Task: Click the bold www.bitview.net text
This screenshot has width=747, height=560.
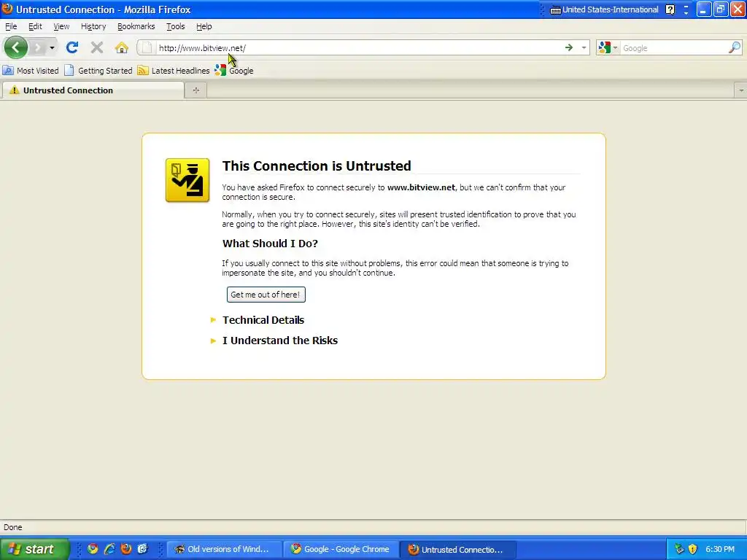Action: pos(421,187)
